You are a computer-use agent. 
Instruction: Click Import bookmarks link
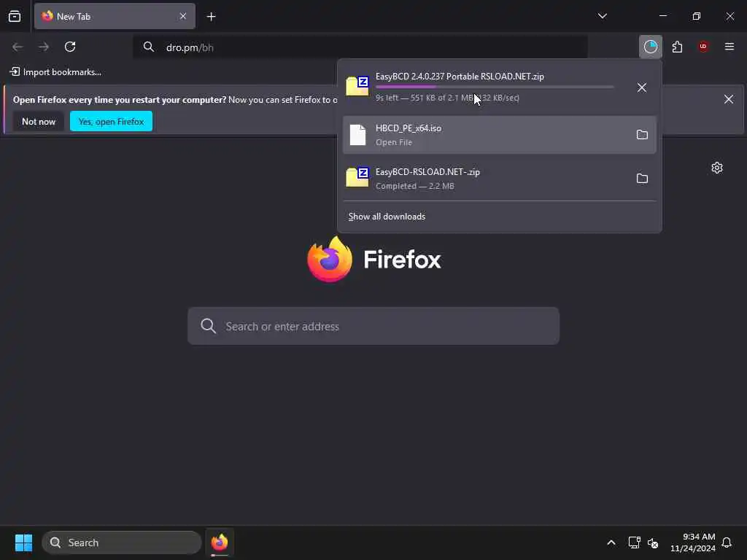click(x=55, y=72)
